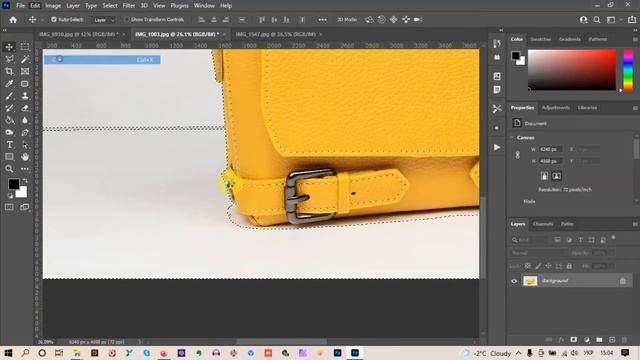Hide the Background layer eye icon
Viewport: 640px width, 360px height.
tap(514, 281)
